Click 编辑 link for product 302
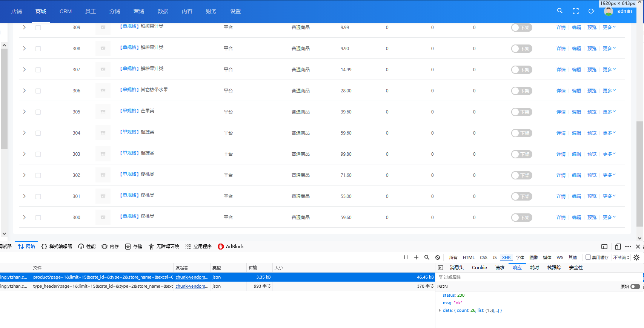Viewport: 644px width, 328px height. pyautogui.click(x=576, y=175)
